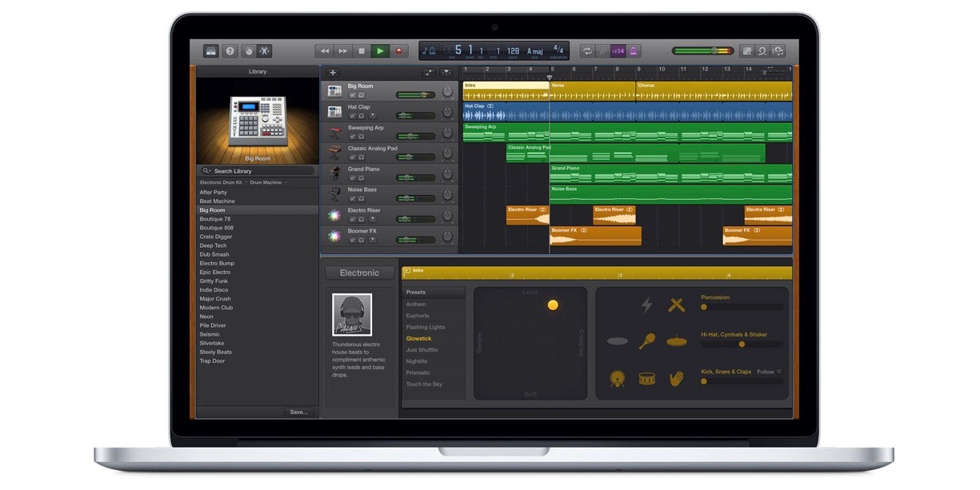
Task: Mute the Hat Clap track
Action: [x=352, y=116]
